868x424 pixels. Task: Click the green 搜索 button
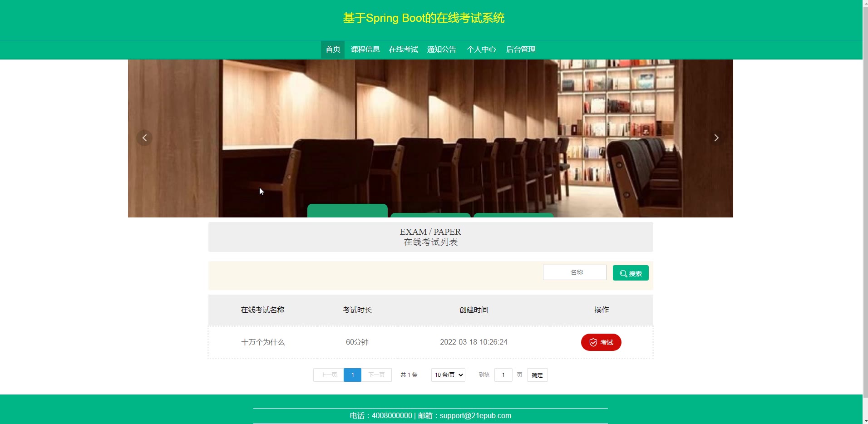(x=631, y=273)
